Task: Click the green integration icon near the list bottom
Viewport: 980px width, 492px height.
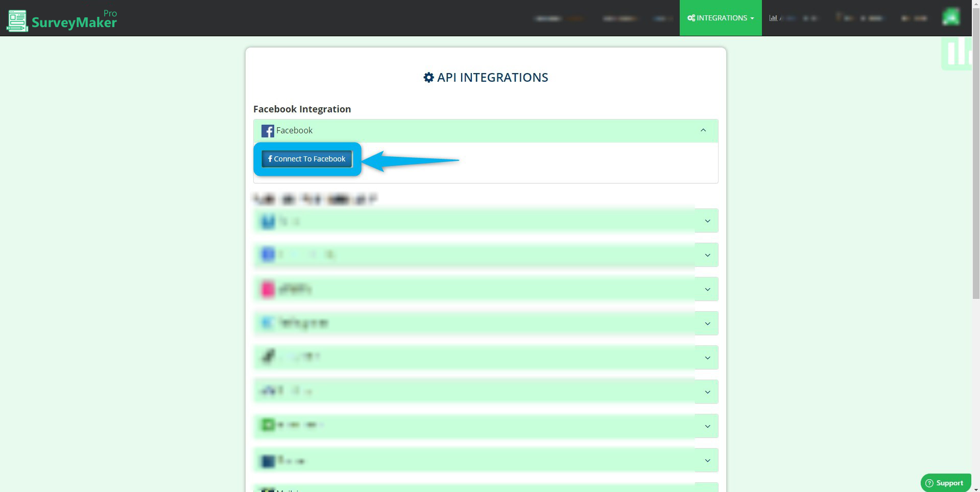Action: tap(268, 425)
